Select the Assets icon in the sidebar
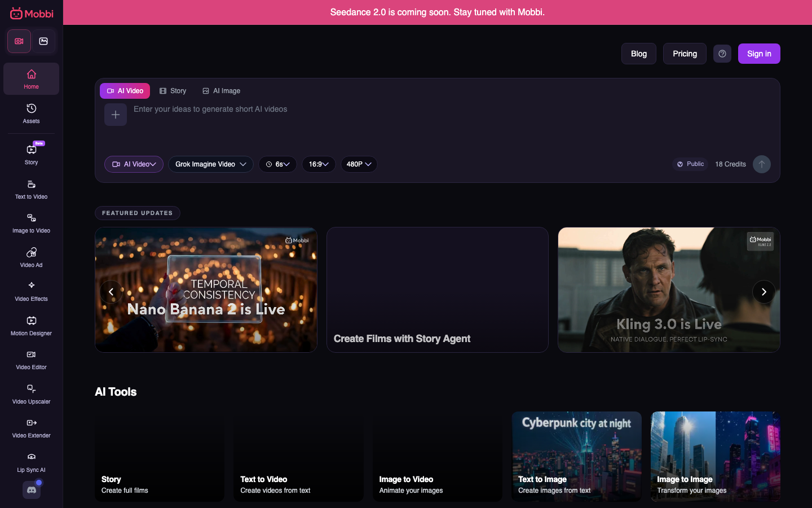The image size is (812, 508). coord(31,114)
